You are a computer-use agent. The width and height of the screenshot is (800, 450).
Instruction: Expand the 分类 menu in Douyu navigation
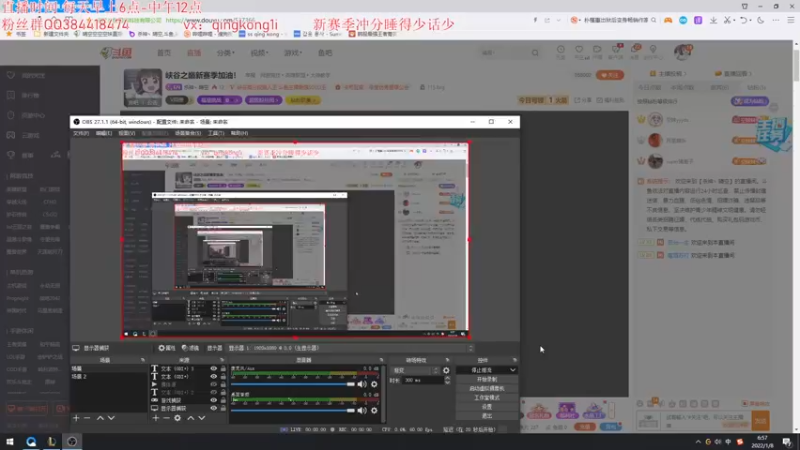click(225, 53)
